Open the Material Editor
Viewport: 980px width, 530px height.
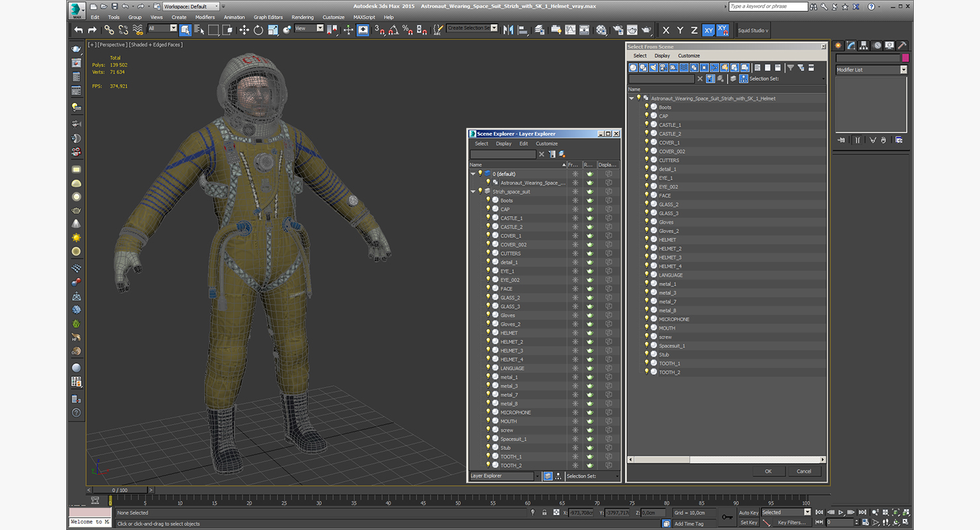601,30
